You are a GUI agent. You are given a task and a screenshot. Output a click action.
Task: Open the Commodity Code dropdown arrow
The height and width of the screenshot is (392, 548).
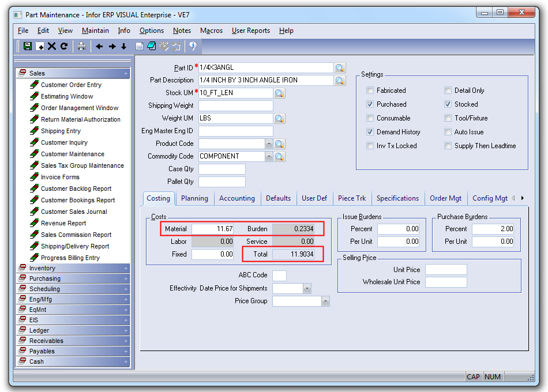click(269, 157)
